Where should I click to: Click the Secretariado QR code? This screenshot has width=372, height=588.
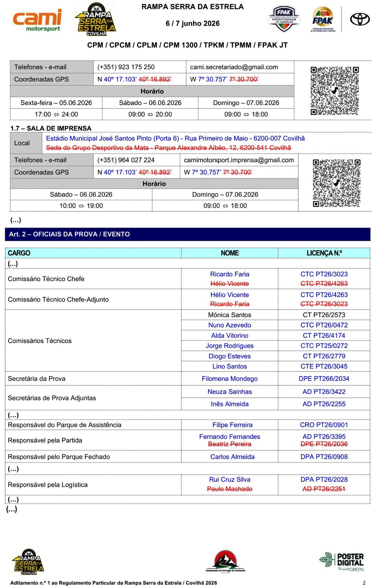click(334, 91)
